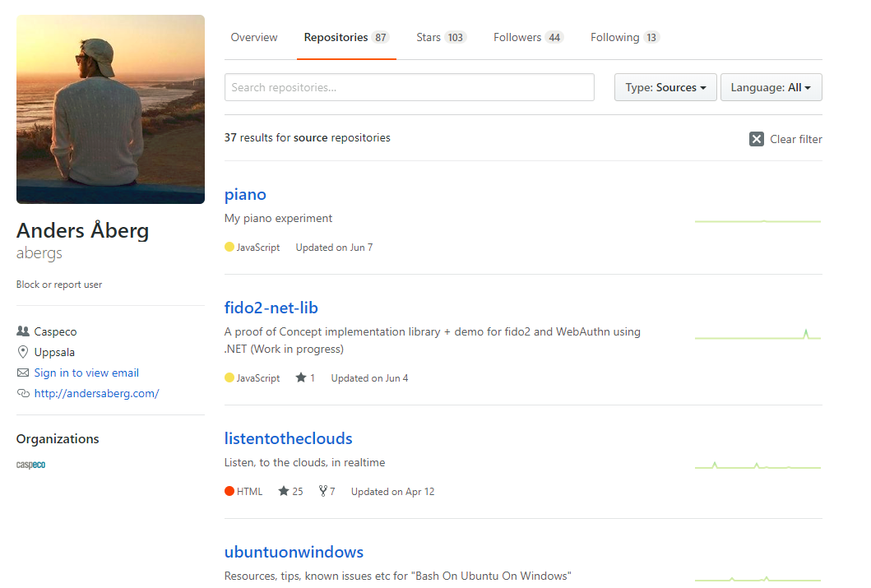Click the Uppsala location pin icon
Image resolution: width=871 pixels, height=588 pixels.
tap(23, 351)
